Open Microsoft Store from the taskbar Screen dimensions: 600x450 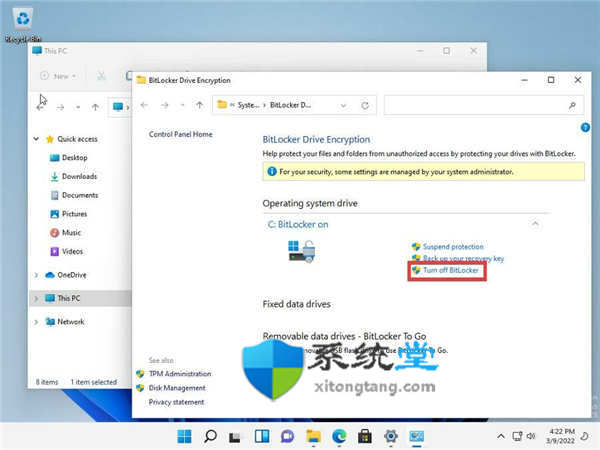point(365,436)
